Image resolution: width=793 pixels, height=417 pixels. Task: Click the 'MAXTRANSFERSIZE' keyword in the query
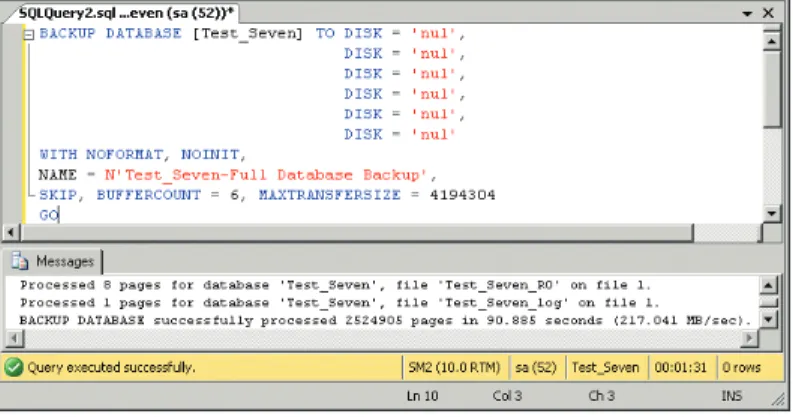point(330,195)
